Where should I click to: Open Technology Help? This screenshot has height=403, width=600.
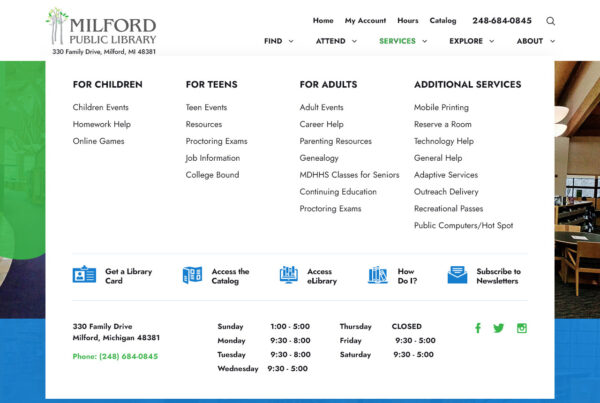click(x=444, y=141)
